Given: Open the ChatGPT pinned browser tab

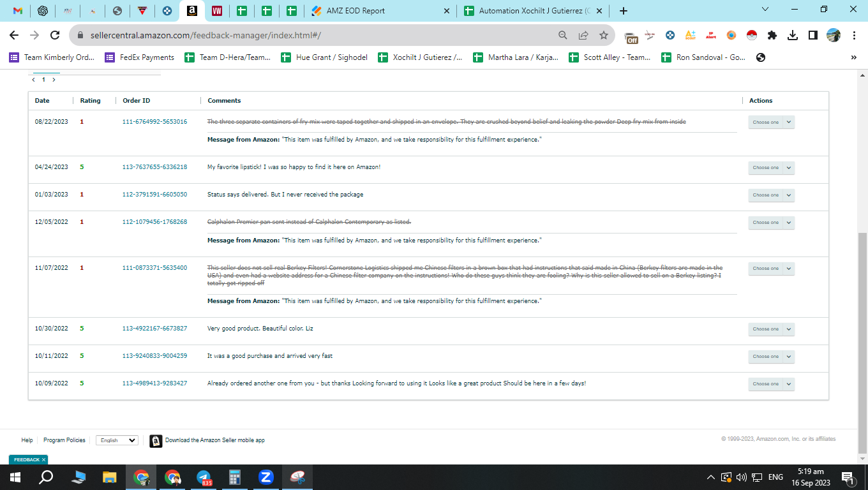Looking at the screenshot, I should point(43,11).
